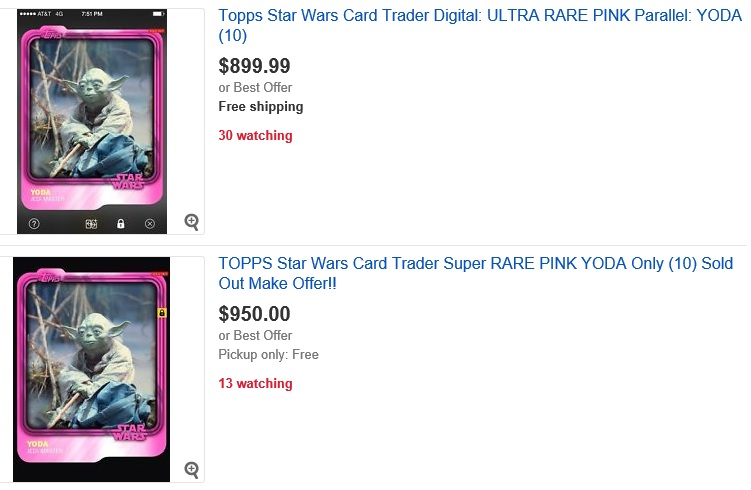Click the magnifier icon on the $899.99 listing

192,222
